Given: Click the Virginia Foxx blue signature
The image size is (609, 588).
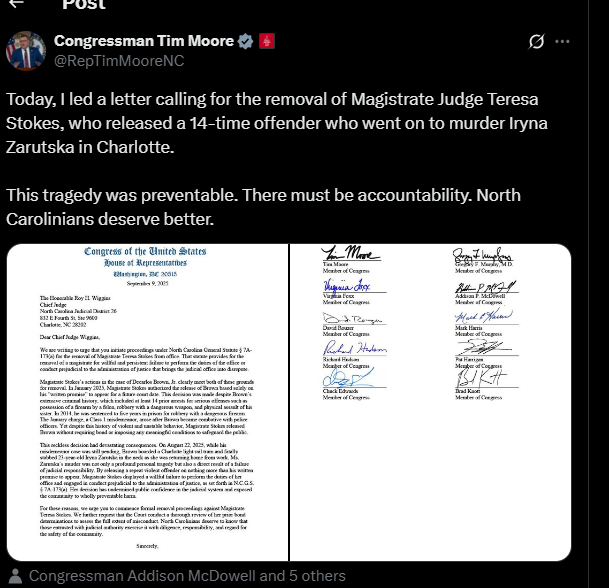Looking at the screenshot, I should [346, 285].
